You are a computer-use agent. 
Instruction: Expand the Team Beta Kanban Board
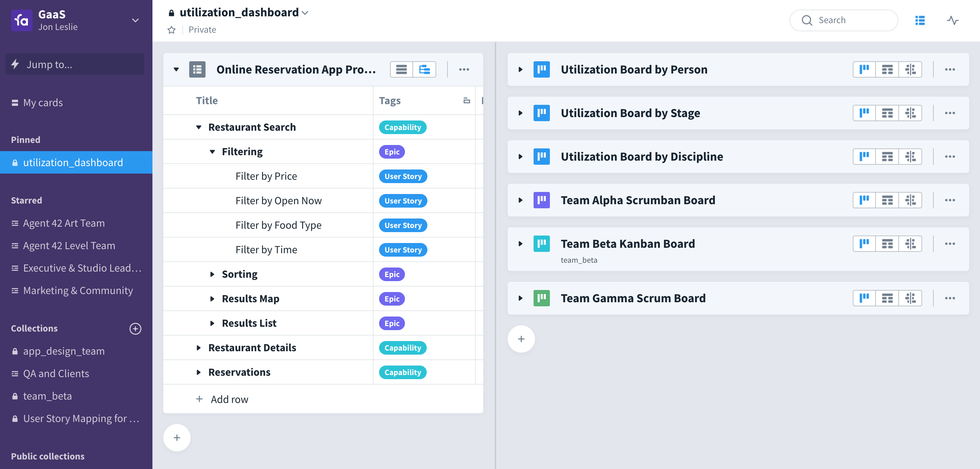coord(520,244)
